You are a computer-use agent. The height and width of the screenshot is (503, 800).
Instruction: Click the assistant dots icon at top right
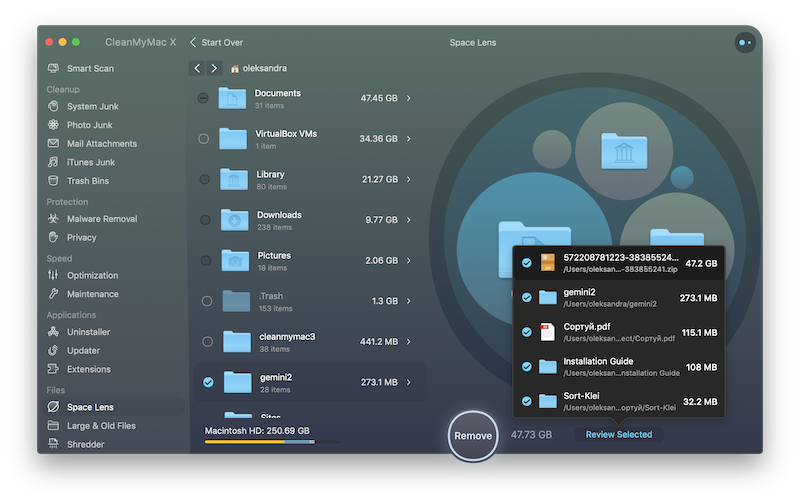click(x=745, y=43)
